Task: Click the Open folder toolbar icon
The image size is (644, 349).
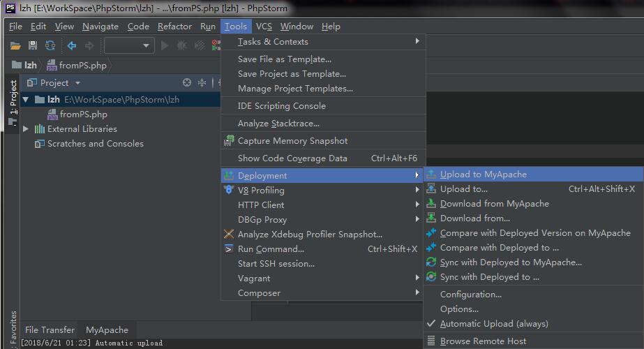Action: tap(15, 45)
